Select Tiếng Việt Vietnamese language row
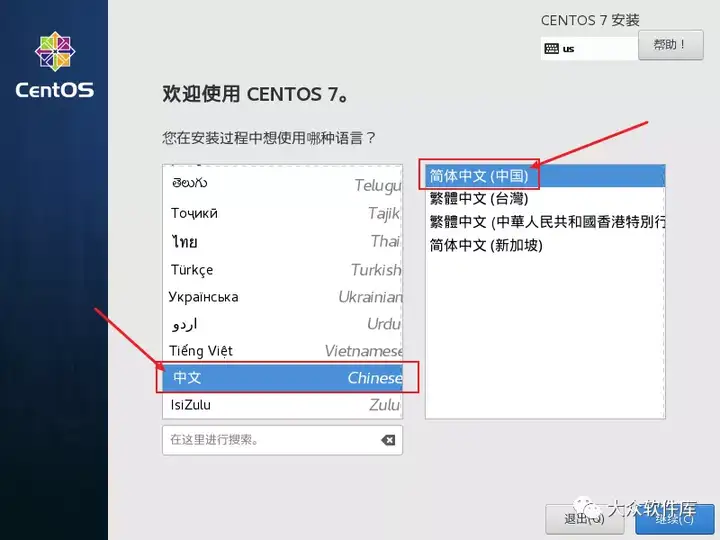The width and height of the screenshot is (720, 540). [282, 351]
